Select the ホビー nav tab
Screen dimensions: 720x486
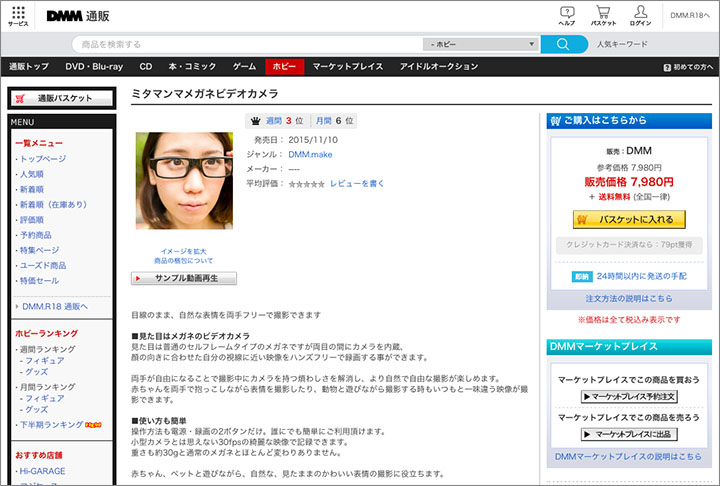(x=284, y=67)
